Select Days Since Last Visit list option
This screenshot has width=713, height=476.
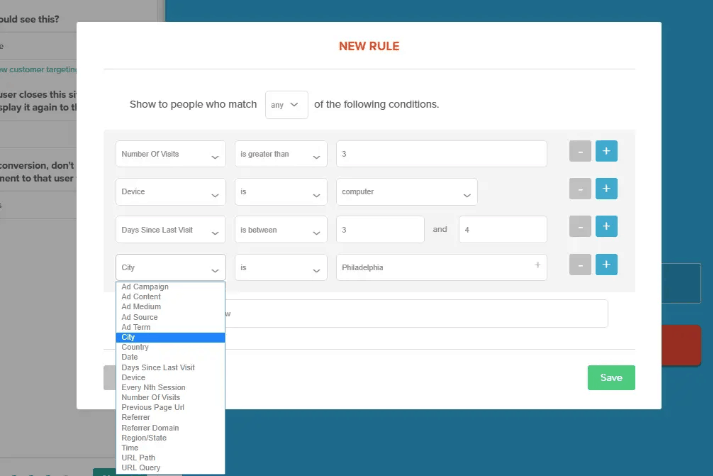point(170,367)
